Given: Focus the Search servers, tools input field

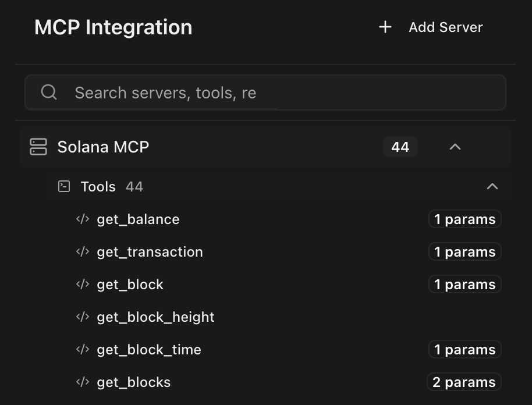Looking at the screenshot, I should tap(279, 93).
